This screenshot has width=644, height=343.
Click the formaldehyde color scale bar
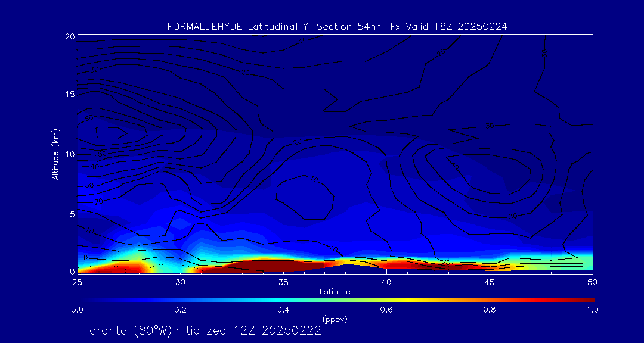tap(336, 300)
